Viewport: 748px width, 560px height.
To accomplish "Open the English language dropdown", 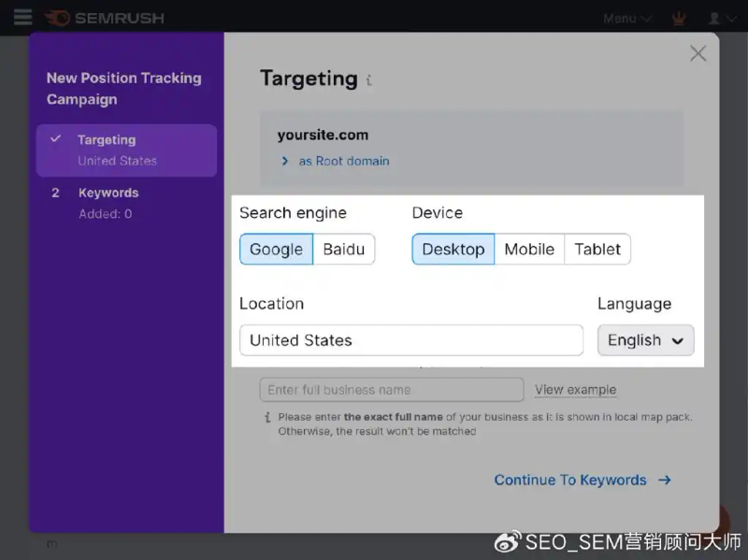I will tap(645, 340).
